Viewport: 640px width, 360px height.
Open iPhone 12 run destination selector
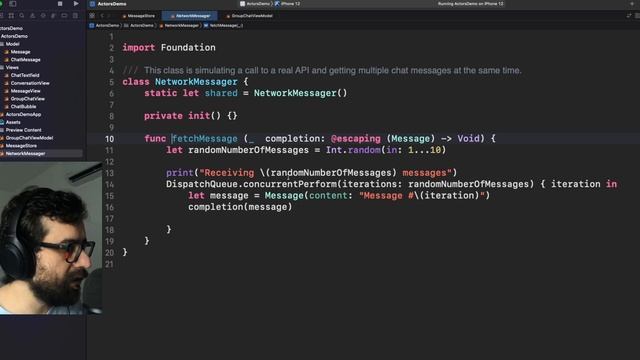[288, 4]
